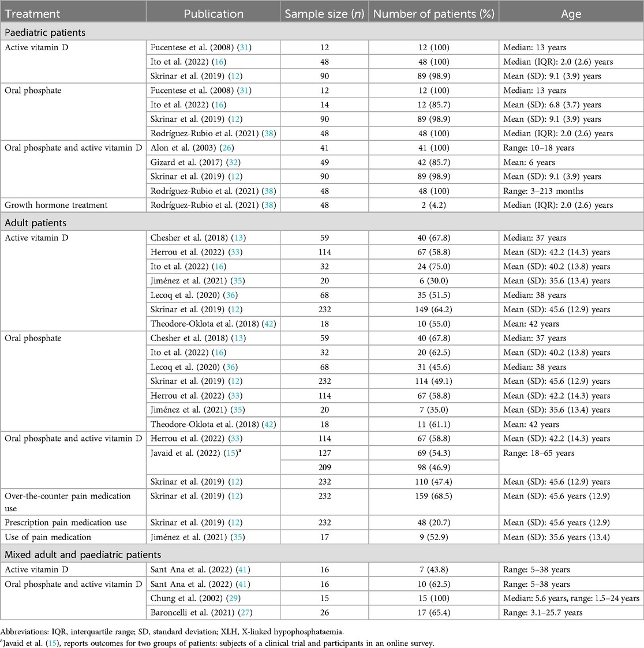Select the age Range: 3–213 months
The image size is (644, 648).
pyautogui.click(x=543, y=192)
